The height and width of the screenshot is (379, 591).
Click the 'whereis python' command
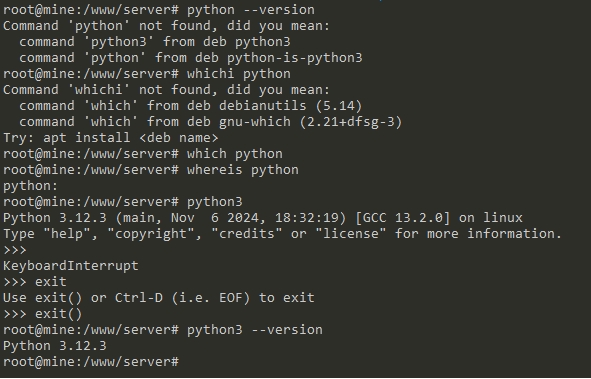[243, 170]
